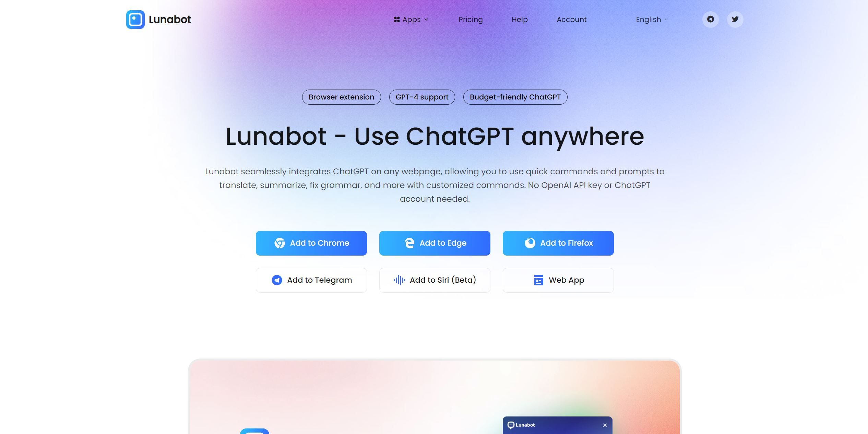Select the Help navigation item
The height and width of the screenshot is (434, 868).
point(520,19)
